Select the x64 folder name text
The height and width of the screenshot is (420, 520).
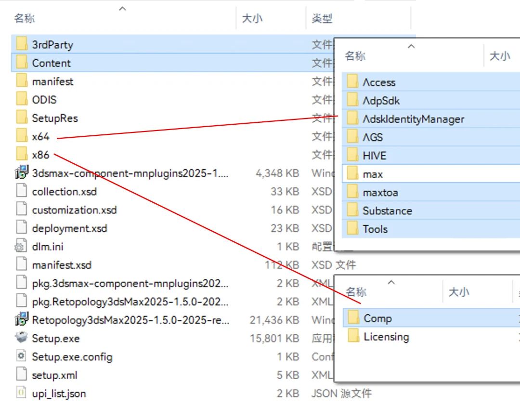pyautogui.click(x=40, y=136)
